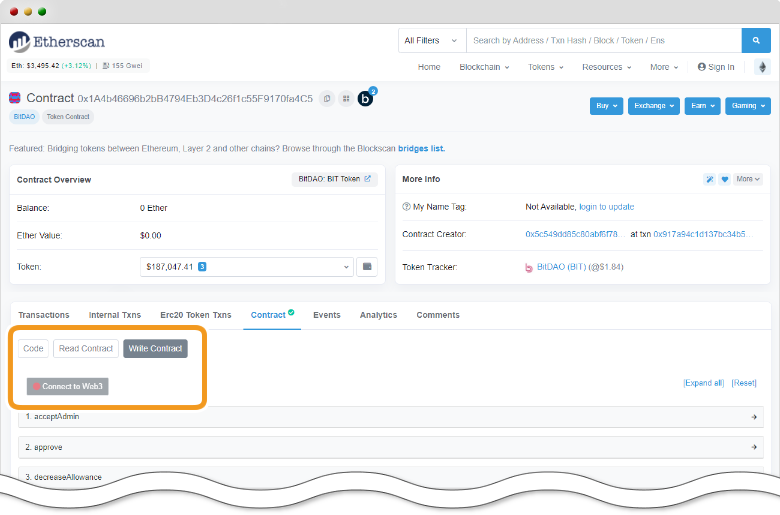
Task: Click Connect to Web3 button
Action: pyautogui.click(x=68, y=386)
